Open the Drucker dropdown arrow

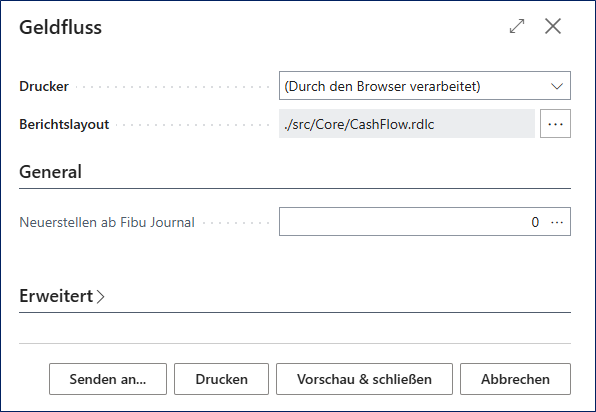click(557, 86)
